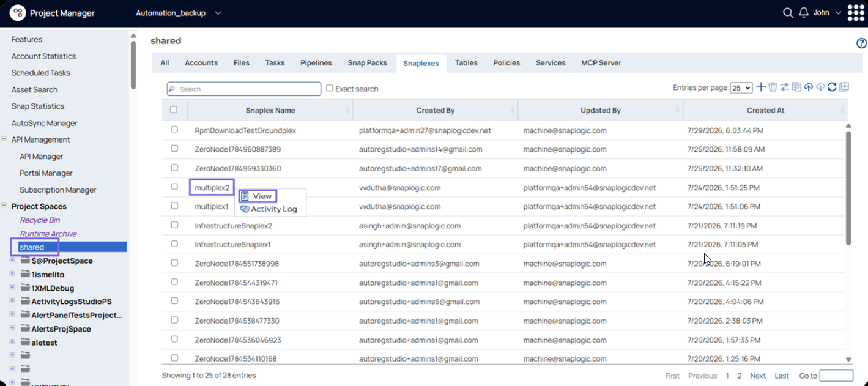Click the grid columns icon at toolbar end

[x=844, y=87]
